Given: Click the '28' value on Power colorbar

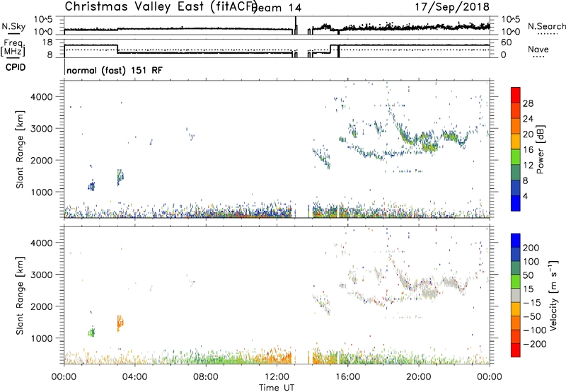Looking at the screenshot, I should (x=528, y=103).
